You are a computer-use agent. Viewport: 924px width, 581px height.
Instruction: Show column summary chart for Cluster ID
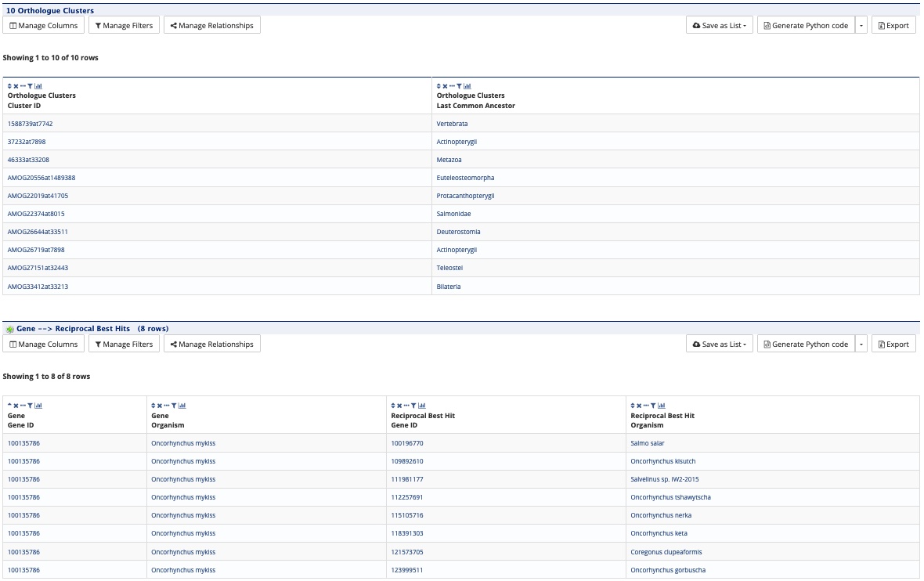point(38,86)
